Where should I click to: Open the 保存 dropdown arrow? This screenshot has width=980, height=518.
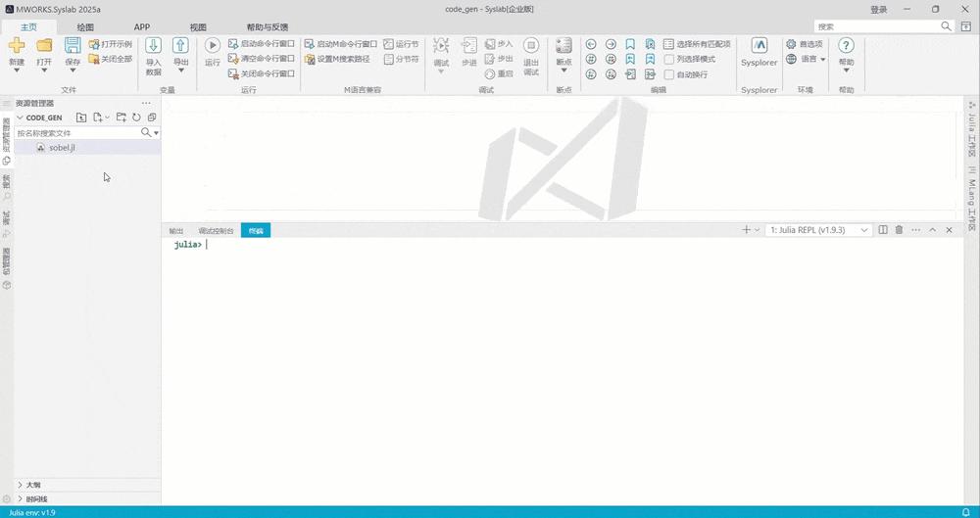point(73,71)
